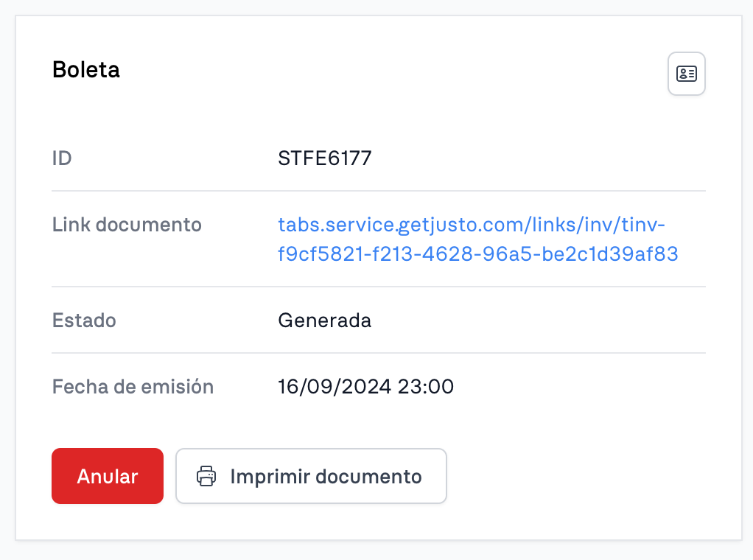Image resolution: width=753 pixels, height=560 pixels.
Task: Select the 16/09/2024 date value
Action: click(335, 387)
